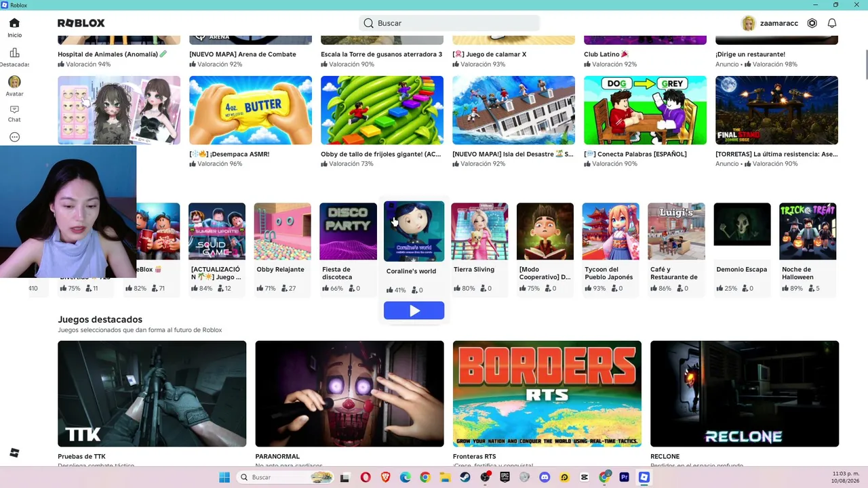Open the Chat icon in sidebar
Viewport: 868px width, 488px height.
(14, 109)
